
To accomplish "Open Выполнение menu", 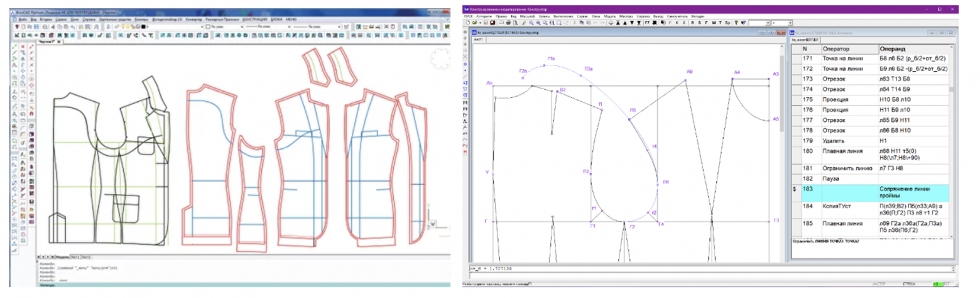I will coord(563,16).
